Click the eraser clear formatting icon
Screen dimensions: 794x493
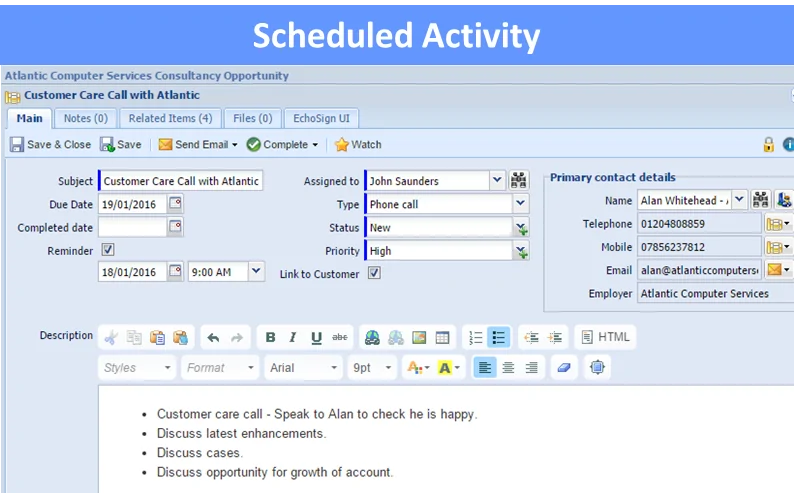[564, 368]
